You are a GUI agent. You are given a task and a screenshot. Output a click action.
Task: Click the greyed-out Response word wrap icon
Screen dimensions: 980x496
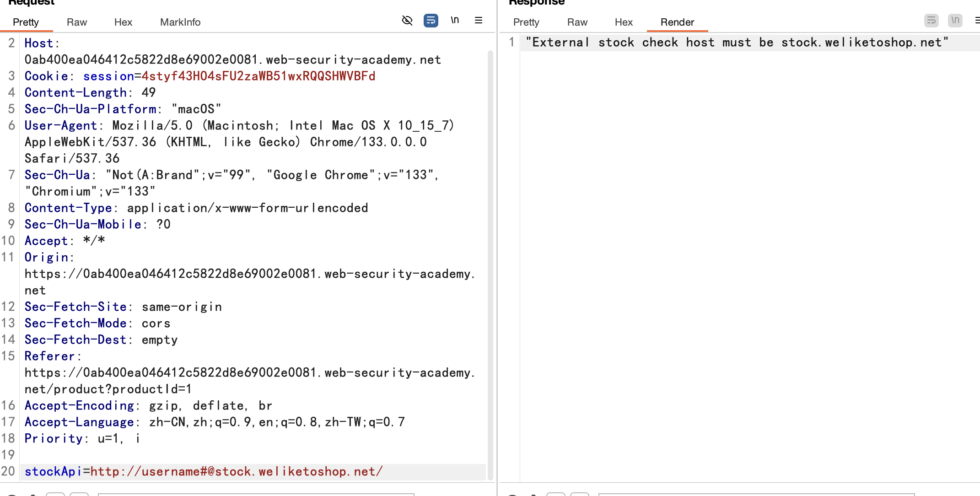click(931, 20)
